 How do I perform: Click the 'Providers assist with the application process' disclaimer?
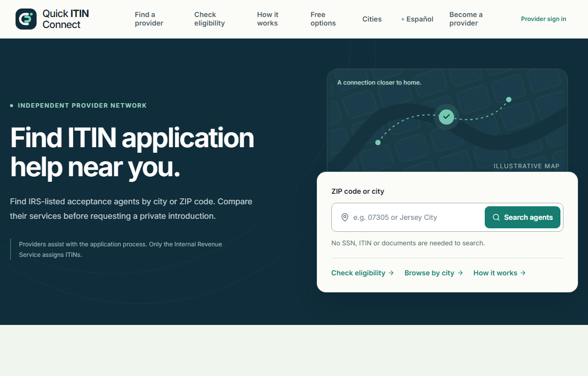point(120,249)
